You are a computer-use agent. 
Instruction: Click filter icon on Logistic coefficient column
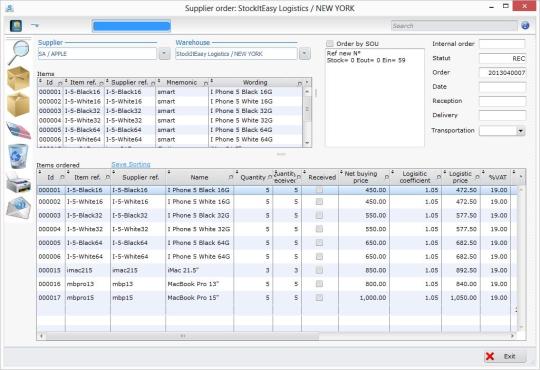[439, 177]
